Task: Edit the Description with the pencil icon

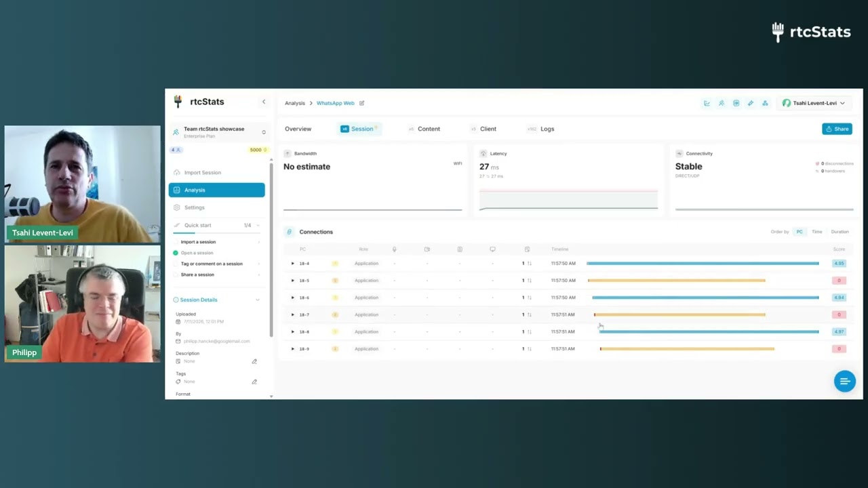Action: coord(254,361)
